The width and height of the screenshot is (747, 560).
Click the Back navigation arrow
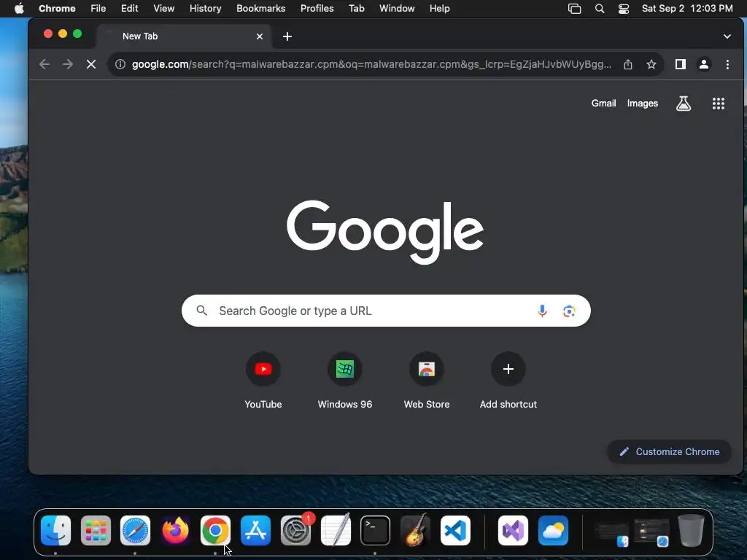(x=44, y=64)
